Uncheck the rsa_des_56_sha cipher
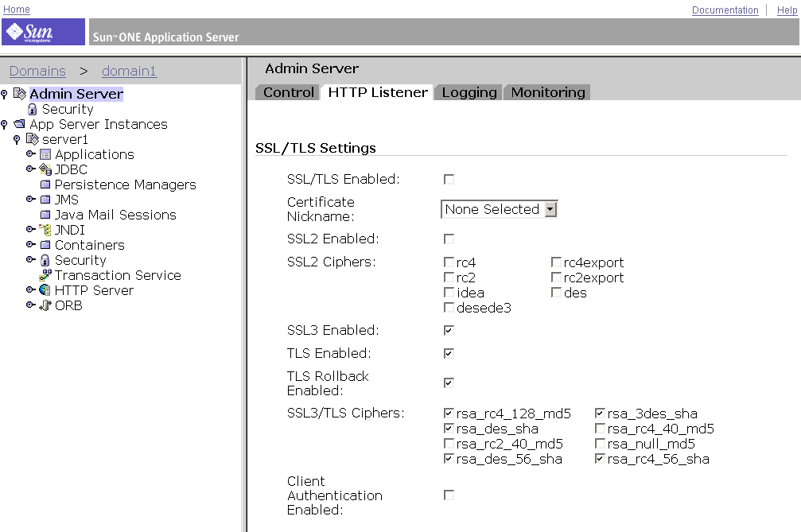 click(x=449, y=459)
